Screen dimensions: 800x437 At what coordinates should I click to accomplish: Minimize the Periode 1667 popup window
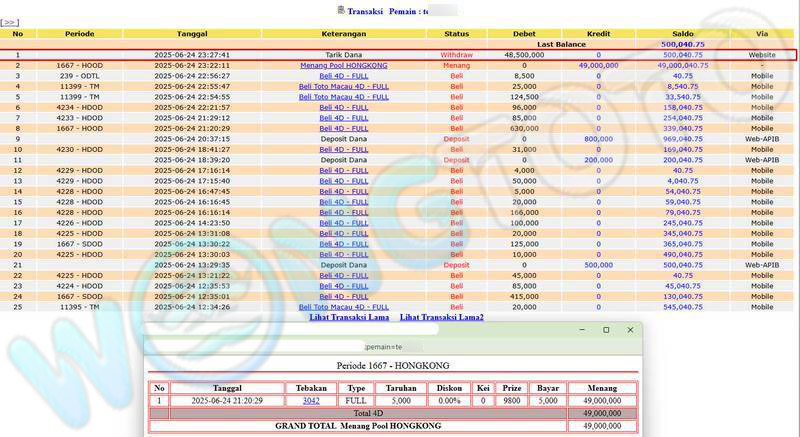click(x=581, y=330)
